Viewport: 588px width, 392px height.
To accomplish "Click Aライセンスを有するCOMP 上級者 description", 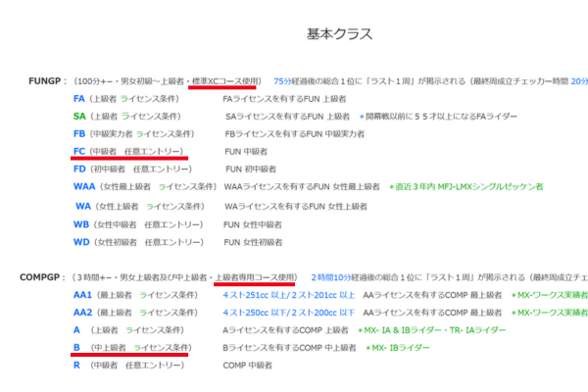I will (285, 330).
